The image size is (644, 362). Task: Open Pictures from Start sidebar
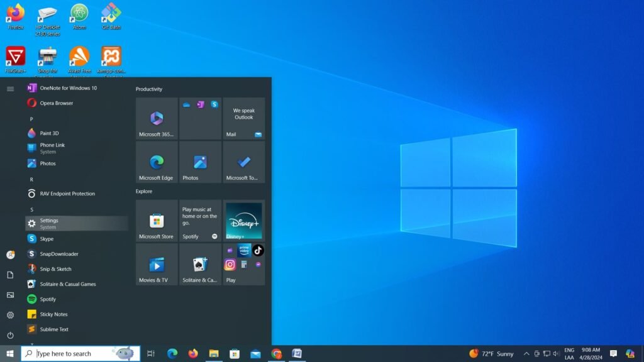pyautogui.click(x=10, y=295)
